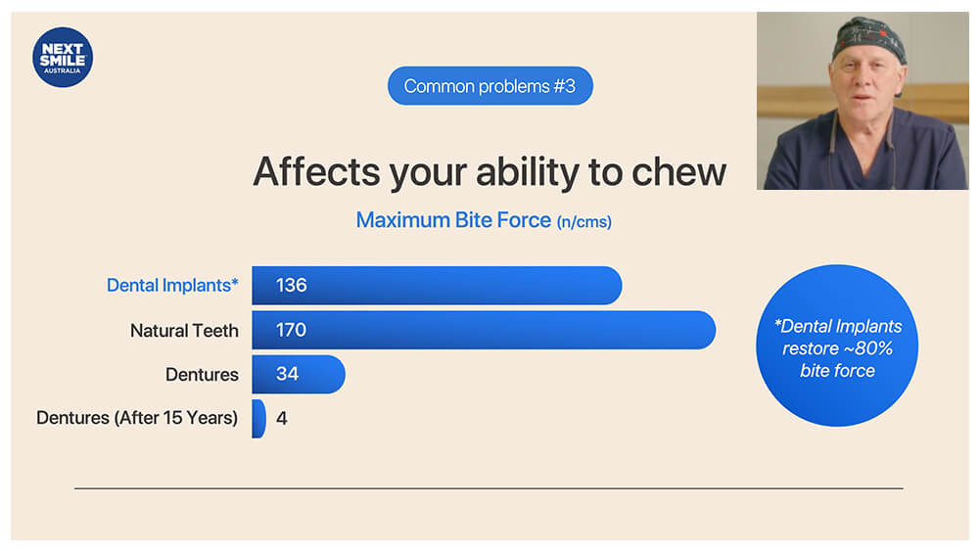The width and height of the screenshot is (980, 551).
Task: Click the Dentures (After 15 Years) label
Action: [x=137, y=418]
